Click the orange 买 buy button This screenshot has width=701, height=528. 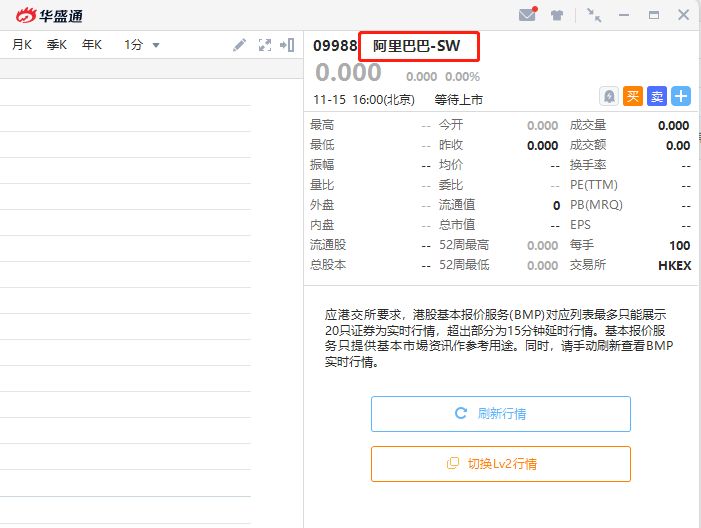633,96
